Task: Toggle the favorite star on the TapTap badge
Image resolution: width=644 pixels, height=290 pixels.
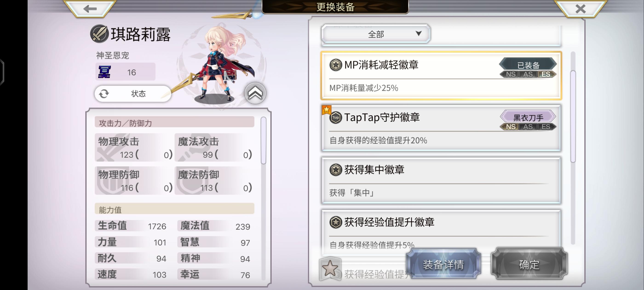Action: [326, 110]
